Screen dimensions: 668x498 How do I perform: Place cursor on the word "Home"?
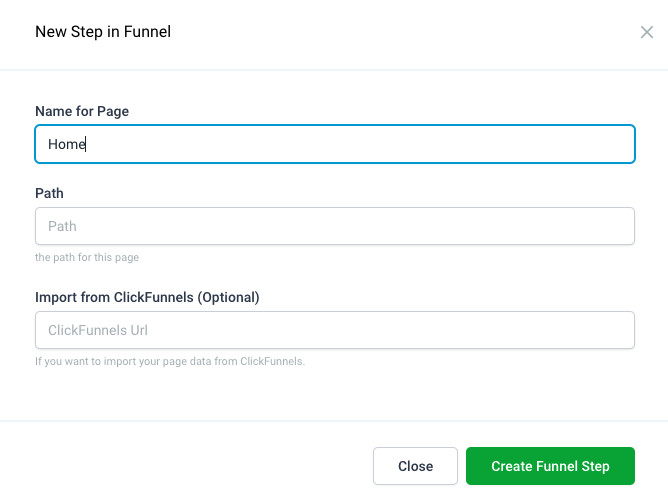(67, 144)
